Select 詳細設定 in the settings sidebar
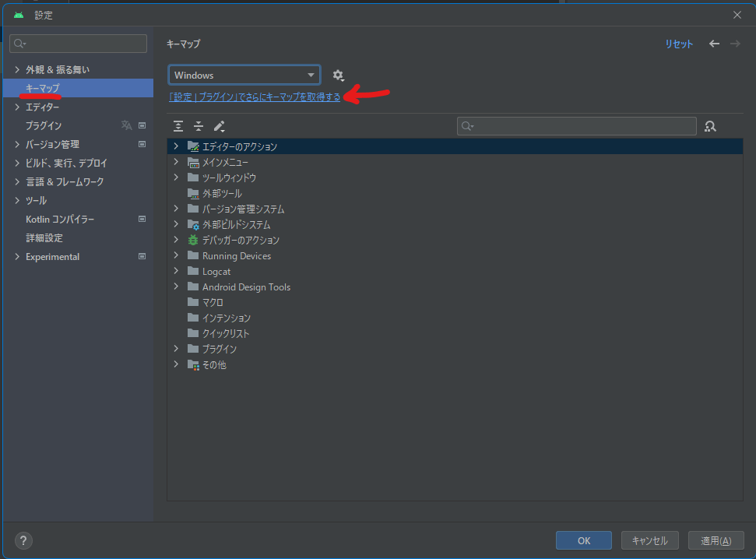The image size is (756, 559). [78, 237]
